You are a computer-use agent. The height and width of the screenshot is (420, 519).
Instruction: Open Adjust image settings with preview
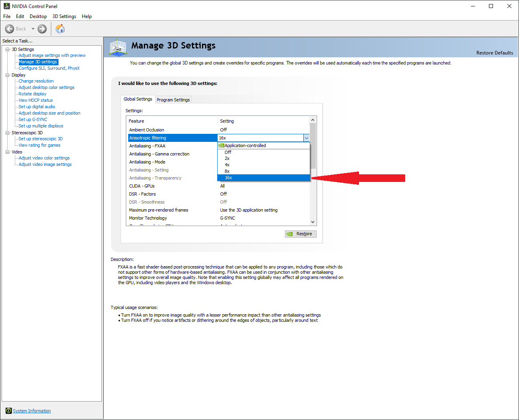pyautogui.click(x=52, y=55)
